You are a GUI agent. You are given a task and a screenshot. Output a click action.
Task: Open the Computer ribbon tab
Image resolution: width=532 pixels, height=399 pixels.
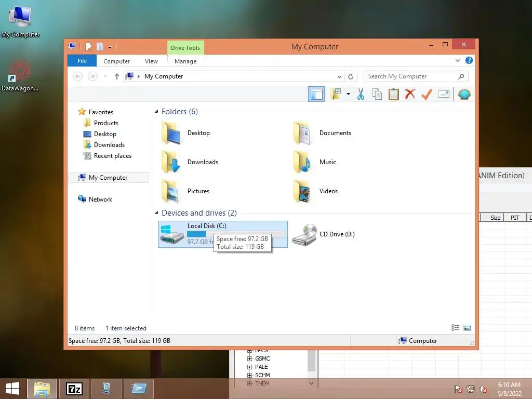pos(117,61)
